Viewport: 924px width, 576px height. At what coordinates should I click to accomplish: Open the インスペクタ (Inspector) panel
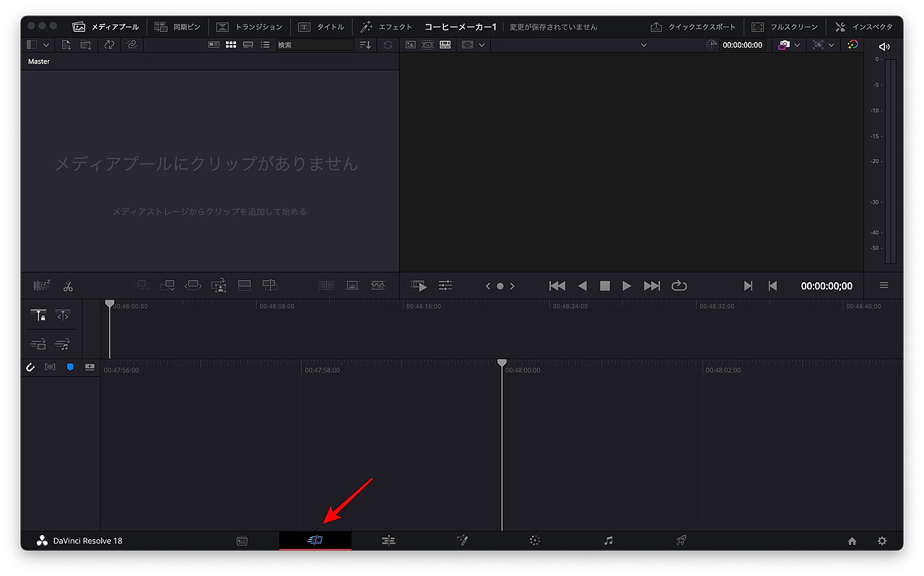(863, 27)
